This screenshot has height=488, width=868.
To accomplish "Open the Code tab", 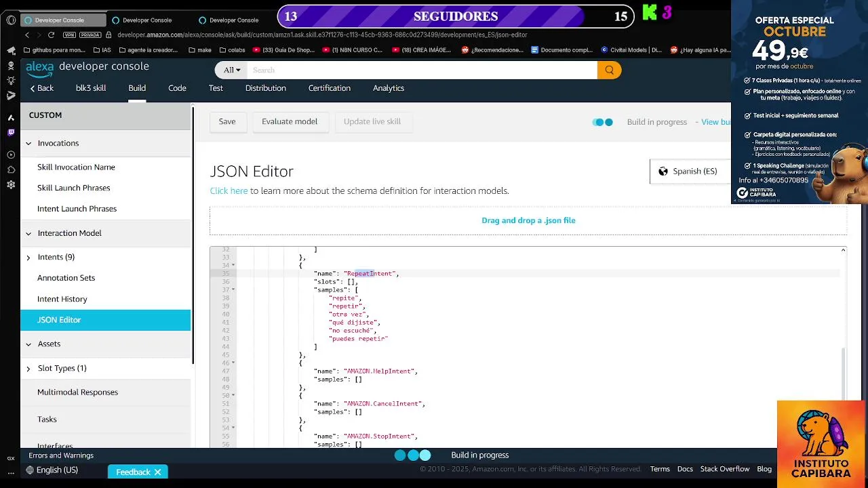I will (177, 88).
